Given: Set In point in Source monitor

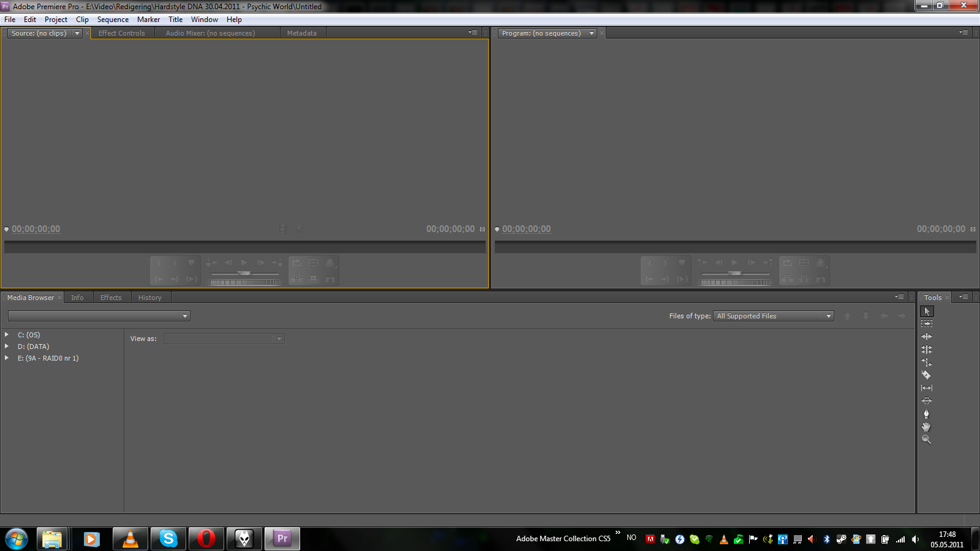Looking at the screenshot, I should tap(159, 263).
